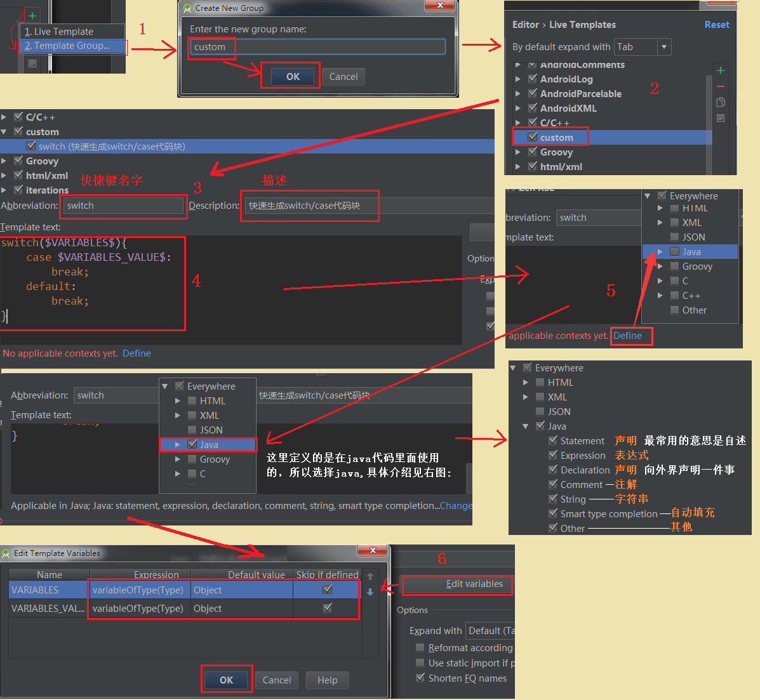Uncheck the AndroidXML template group

[533, 107]
